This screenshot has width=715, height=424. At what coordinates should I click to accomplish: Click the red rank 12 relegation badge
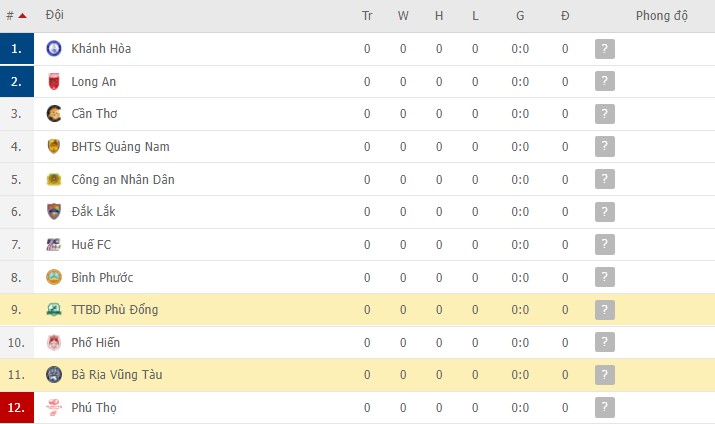point(17,408)
